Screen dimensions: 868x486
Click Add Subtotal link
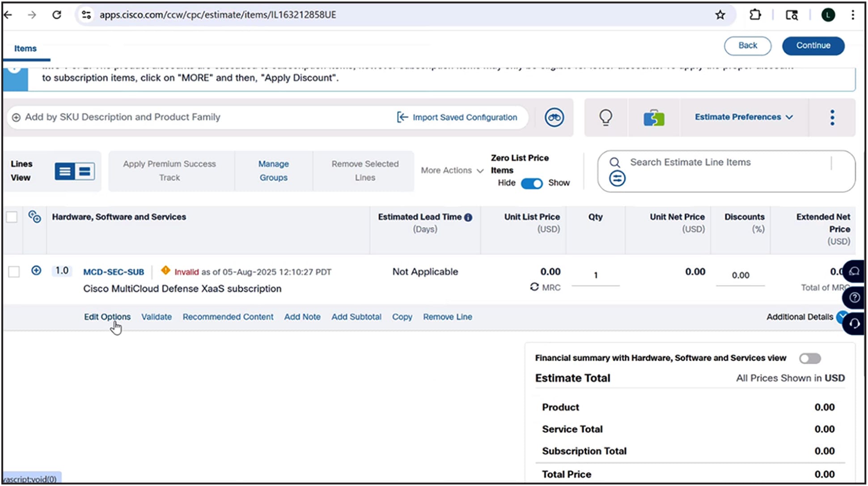click(356, 317)
